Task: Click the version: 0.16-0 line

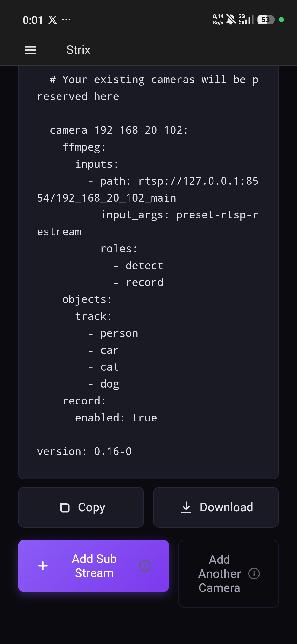Action: tap(84, 451)
